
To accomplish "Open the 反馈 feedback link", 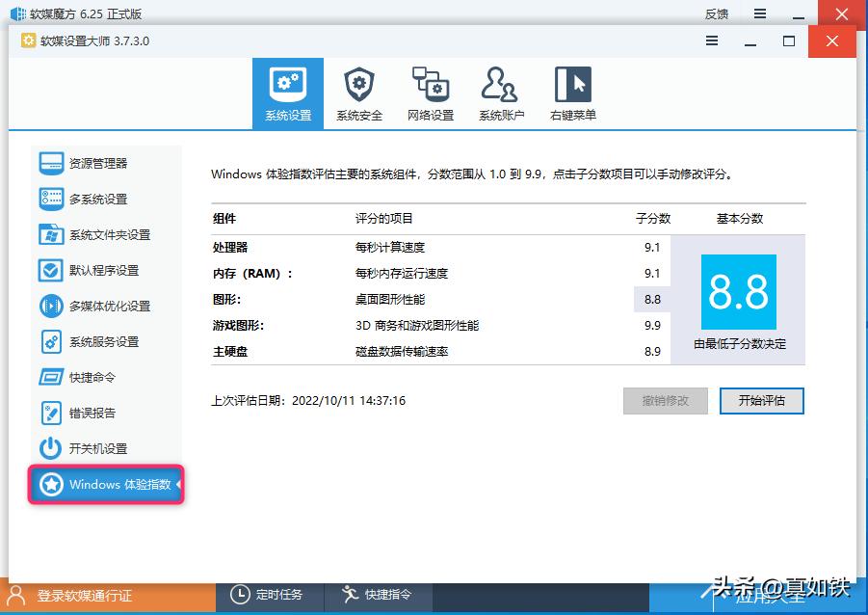I will pyautogui.click(x=716, y=13).
